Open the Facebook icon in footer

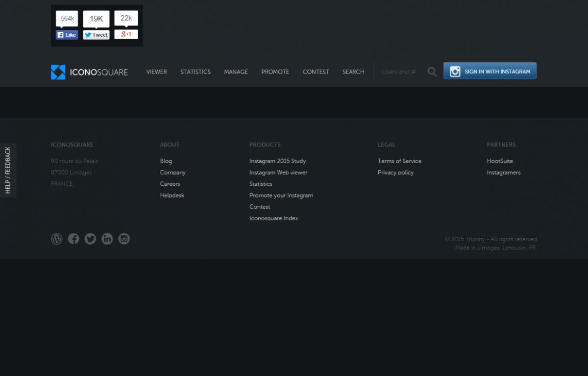[73, 239]
